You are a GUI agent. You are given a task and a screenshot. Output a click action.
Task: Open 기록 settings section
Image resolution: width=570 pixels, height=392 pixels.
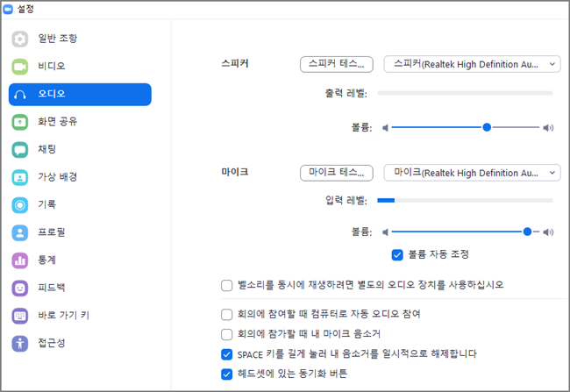[x=80, y=205]
